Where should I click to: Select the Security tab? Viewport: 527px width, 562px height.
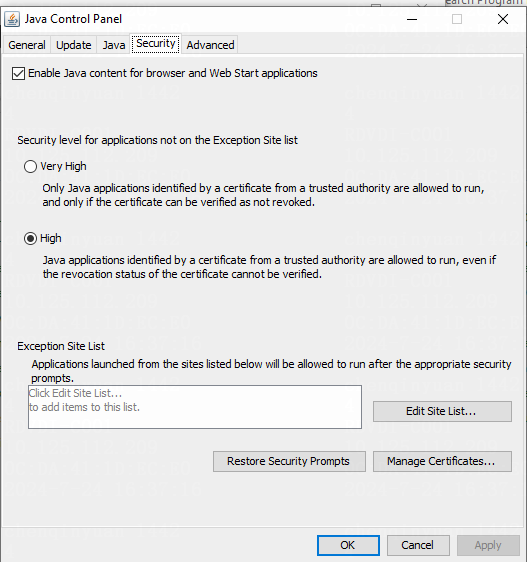156,44
